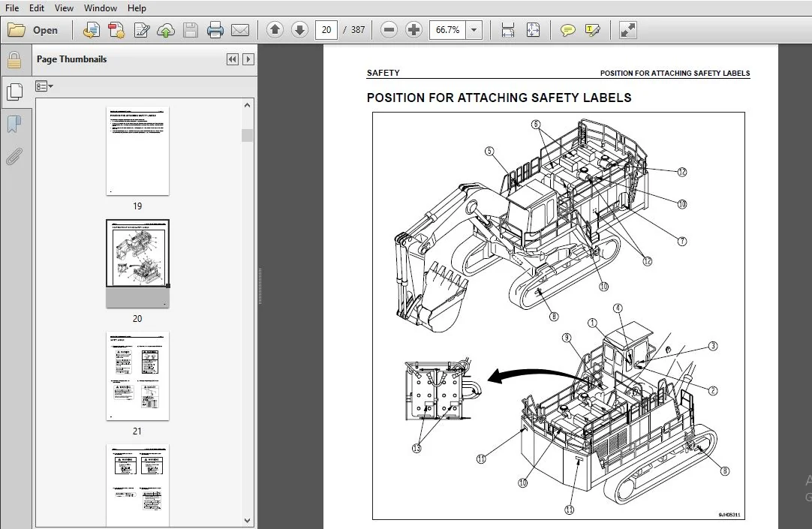This screenshot has width=812, height=529.
Task: Click the Zoom out minus button
Action: coord(389,30)
